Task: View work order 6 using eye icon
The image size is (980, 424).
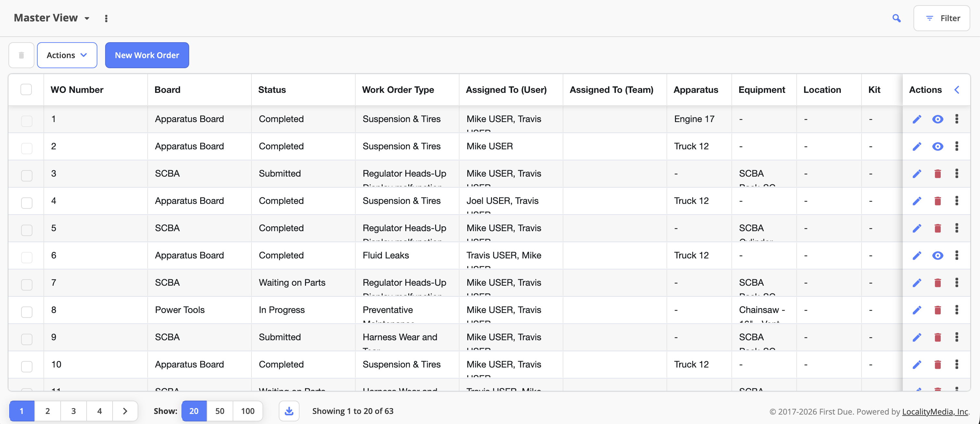Action: (937, 256)
